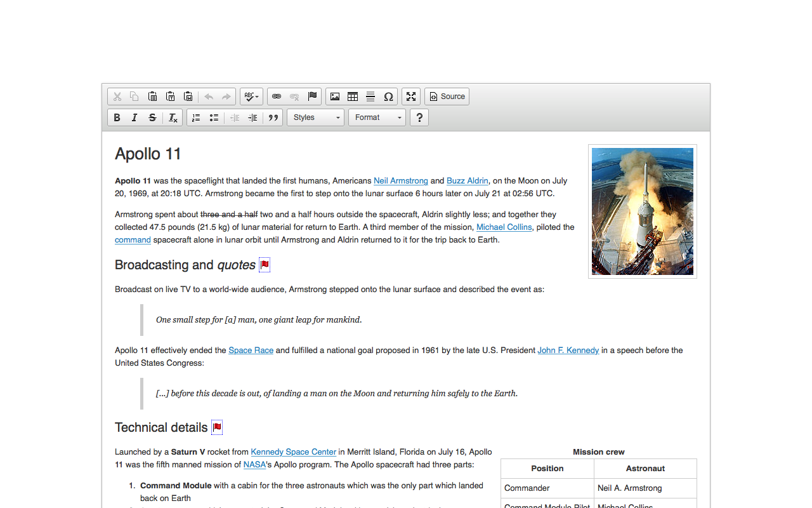Click the Cut scissors icon
812x508 pixels.
(x=117, y=97)
